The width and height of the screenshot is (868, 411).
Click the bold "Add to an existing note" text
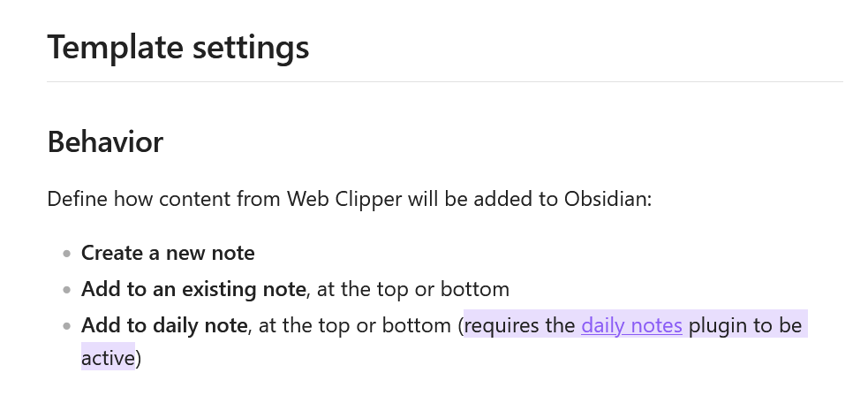(x=193, y=289)
